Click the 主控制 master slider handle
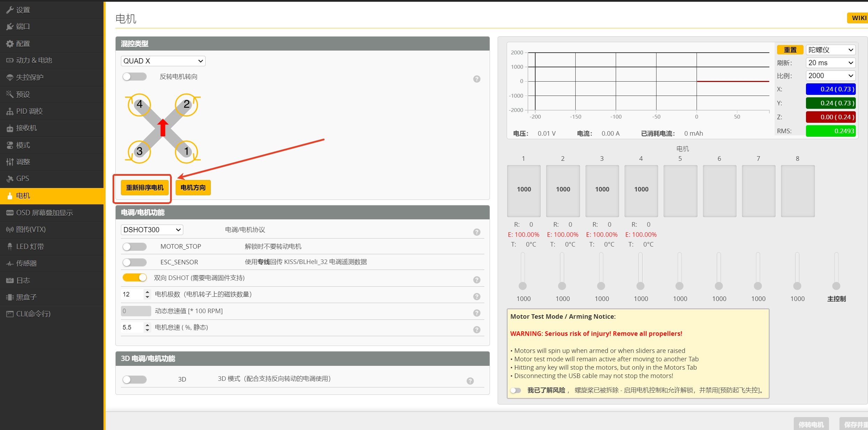The image size is (868, 430). click(836, 286)
